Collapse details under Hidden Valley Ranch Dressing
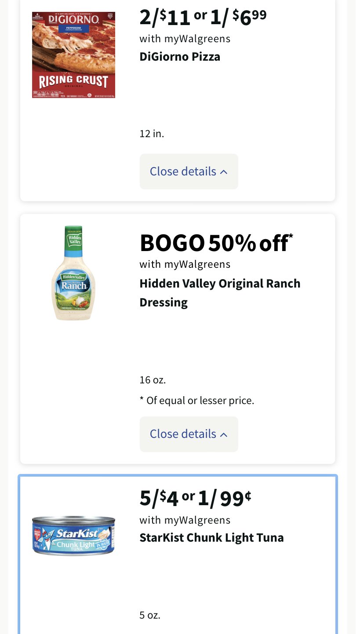 click(189, 434)
